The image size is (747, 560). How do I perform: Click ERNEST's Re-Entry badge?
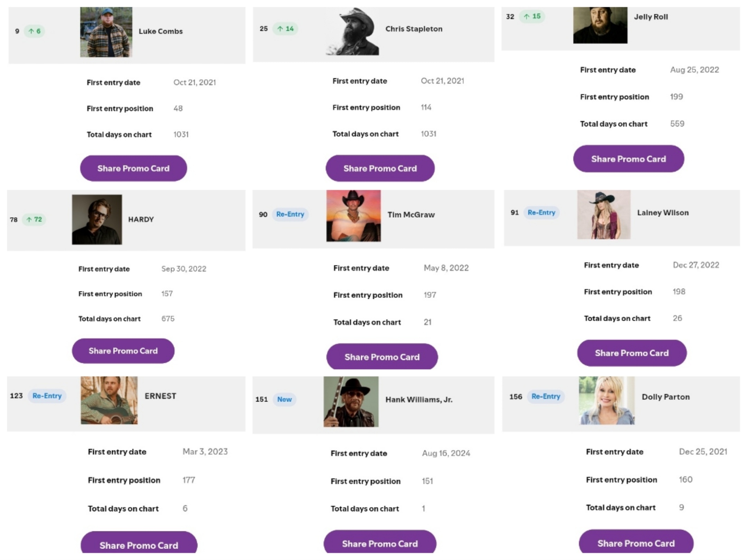pos(47,396)
